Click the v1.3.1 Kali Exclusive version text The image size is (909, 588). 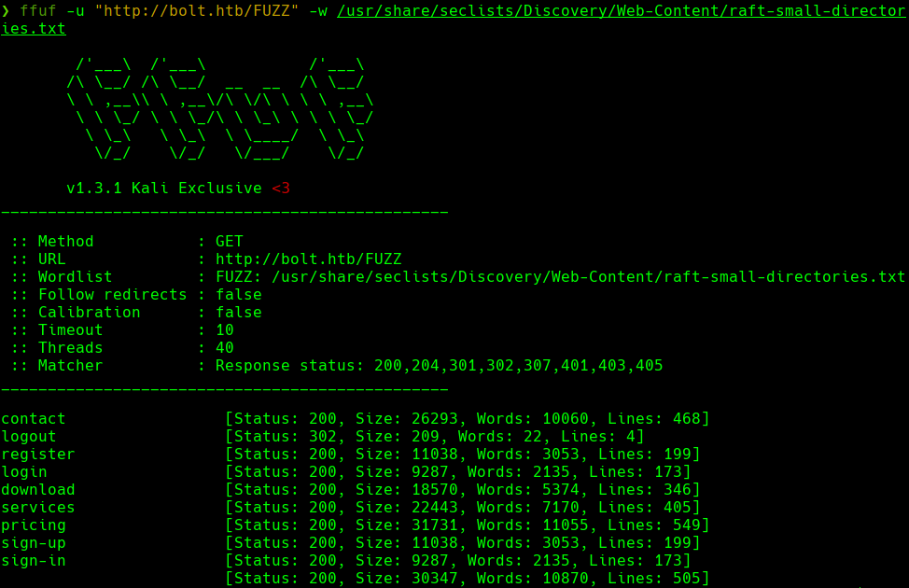pyautogui.click(x=177, y=188)
